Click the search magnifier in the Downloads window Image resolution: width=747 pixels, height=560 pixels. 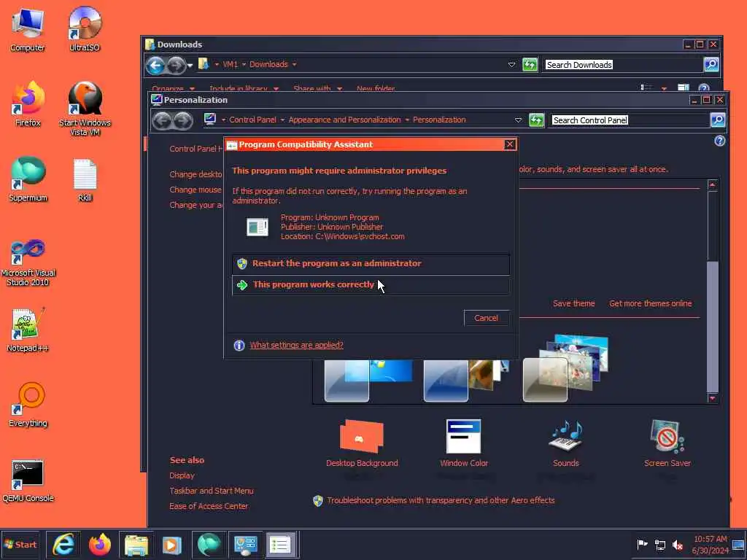click(x=711, y=64)
